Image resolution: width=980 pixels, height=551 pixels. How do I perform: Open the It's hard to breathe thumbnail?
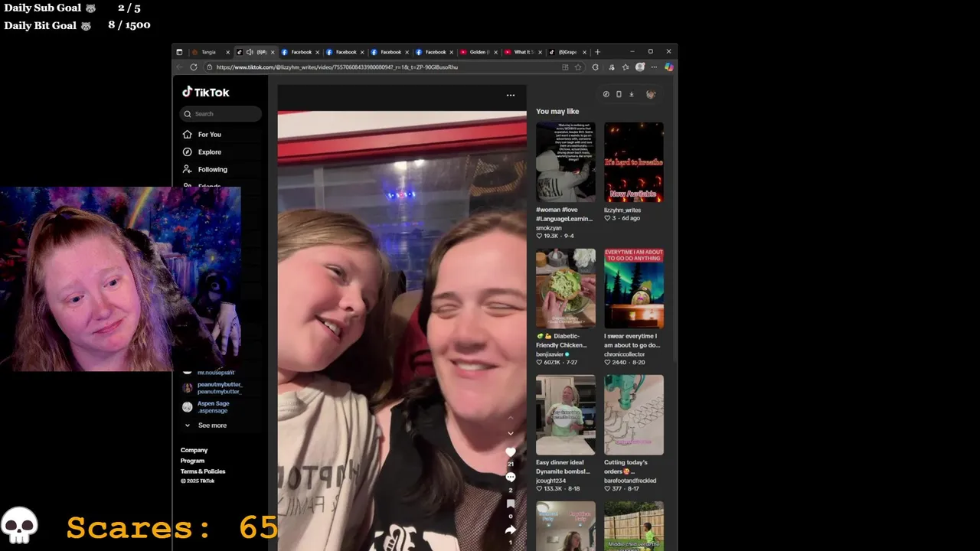(x=634, y=162)
